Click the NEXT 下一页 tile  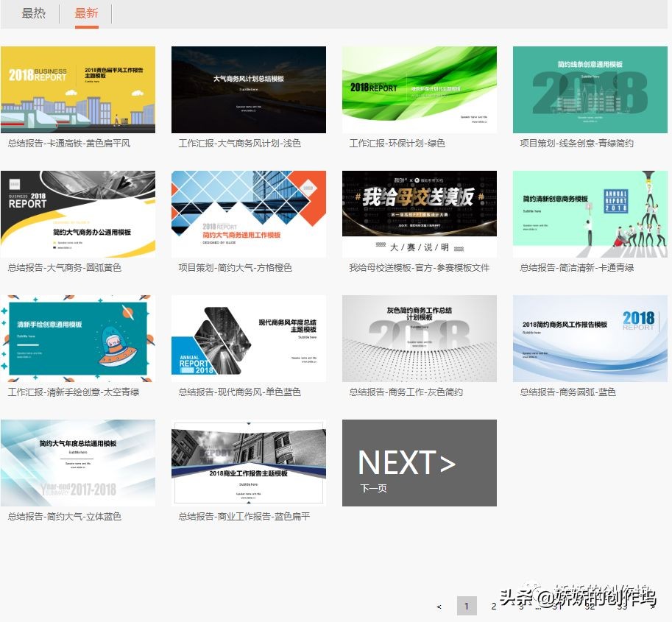419,462
